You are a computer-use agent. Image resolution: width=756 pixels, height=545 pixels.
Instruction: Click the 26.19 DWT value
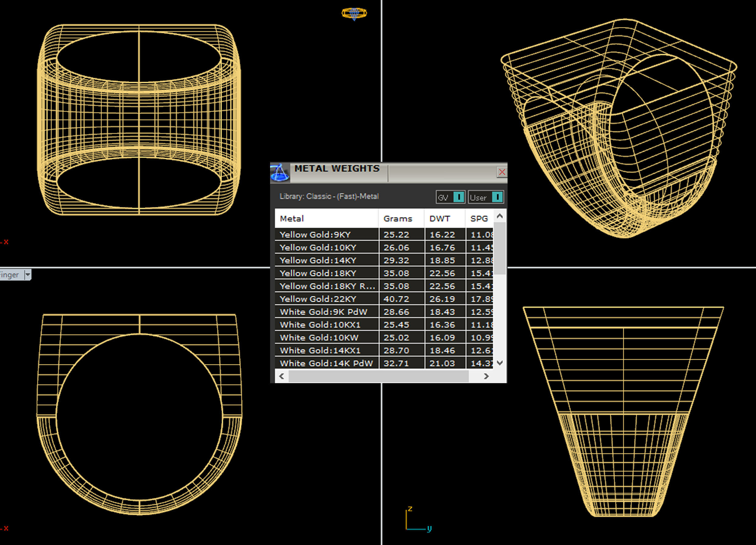442,299
